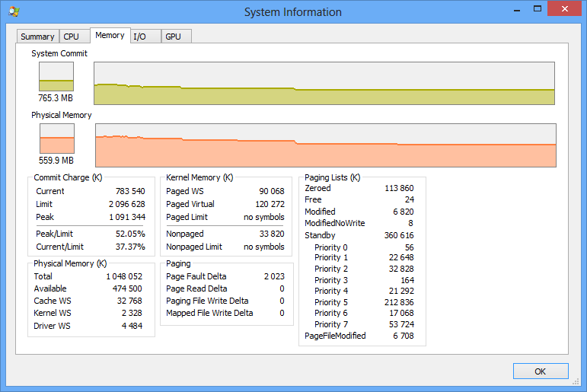
Task: Maximize the System Information window
Action: [x=538, y=9]
